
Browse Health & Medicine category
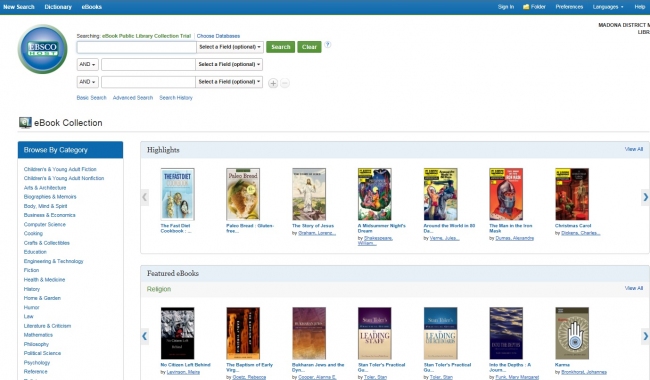tap(44, 280)
